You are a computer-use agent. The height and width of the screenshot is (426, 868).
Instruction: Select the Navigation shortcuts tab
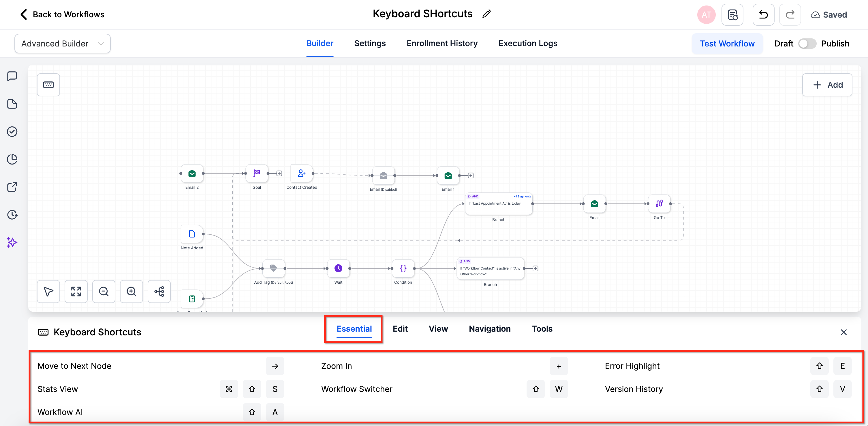[489, 329]
